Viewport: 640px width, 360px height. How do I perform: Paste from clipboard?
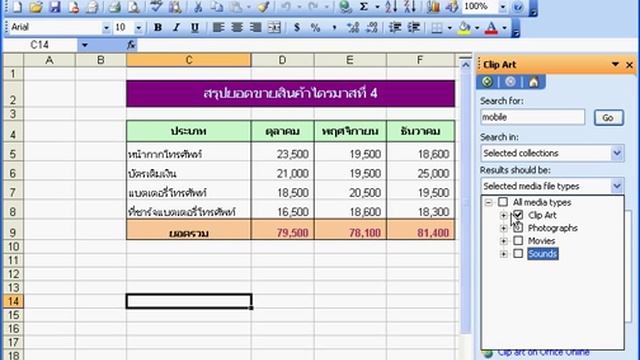236,7
